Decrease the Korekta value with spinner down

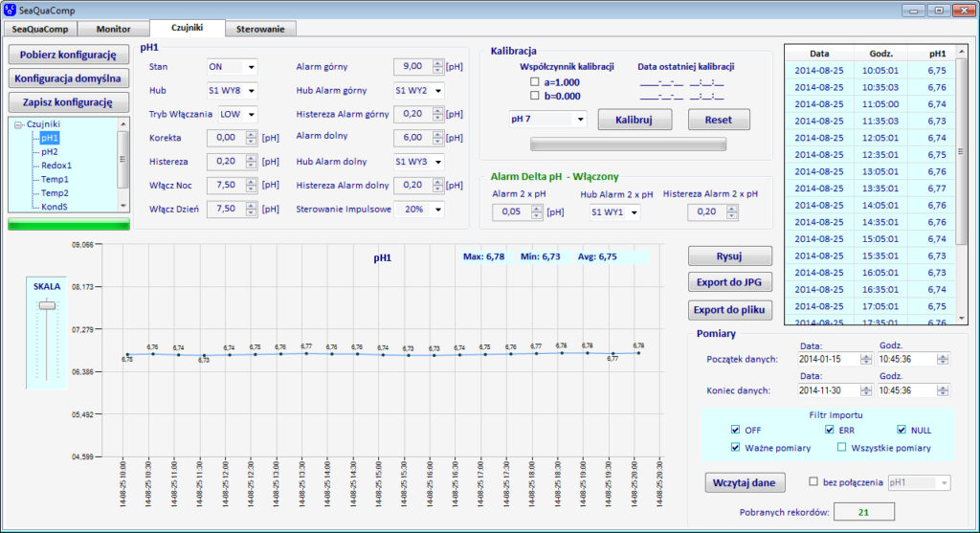click(253, 142)
